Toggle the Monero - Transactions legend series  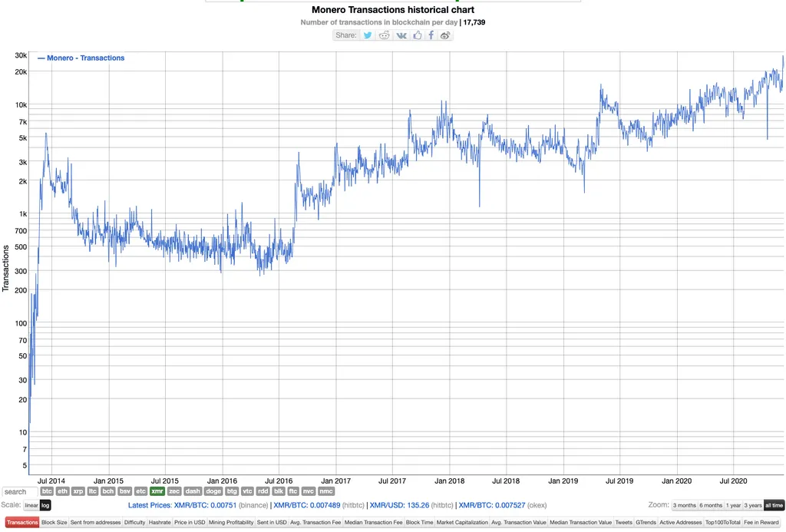[x=81, y=58]
